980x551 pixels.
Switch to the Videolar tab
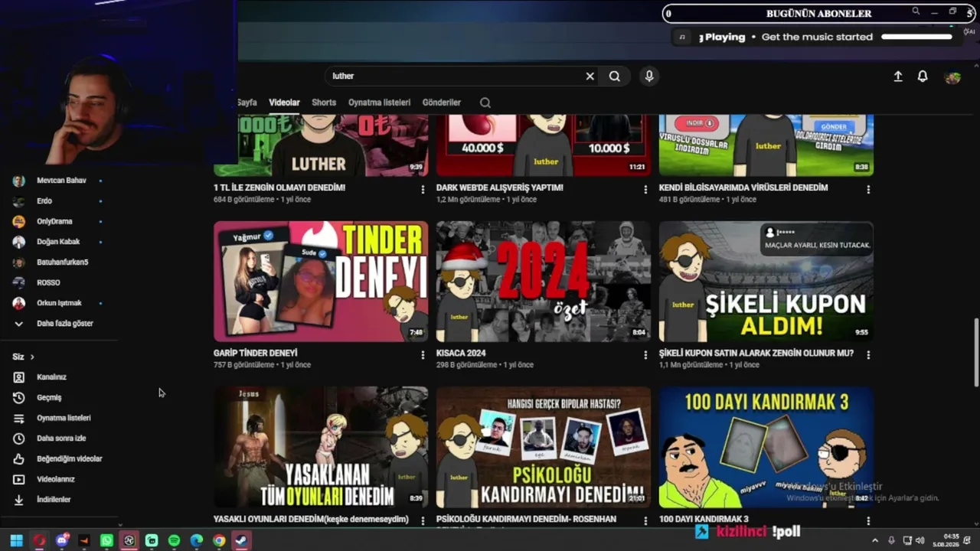pos(284,103)
